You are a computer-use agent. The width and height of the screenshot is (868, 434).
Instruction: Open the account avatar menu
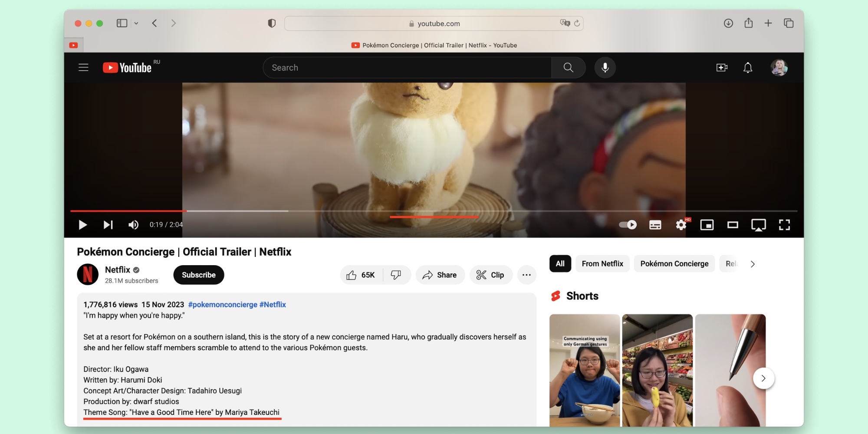pos(779,68)
